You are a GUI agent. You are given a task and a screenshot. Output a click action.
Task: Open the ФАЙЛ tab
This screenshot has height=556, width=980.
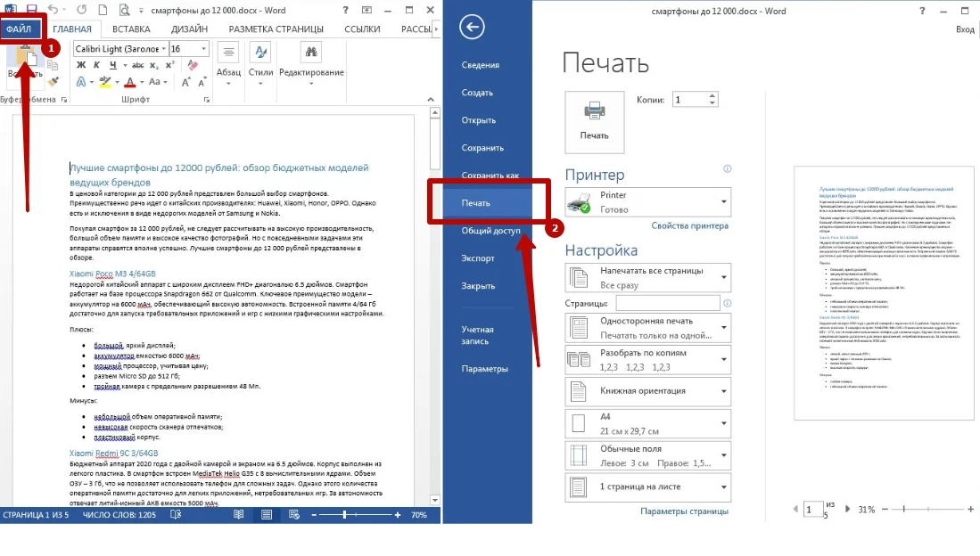[x=20, y=29]
